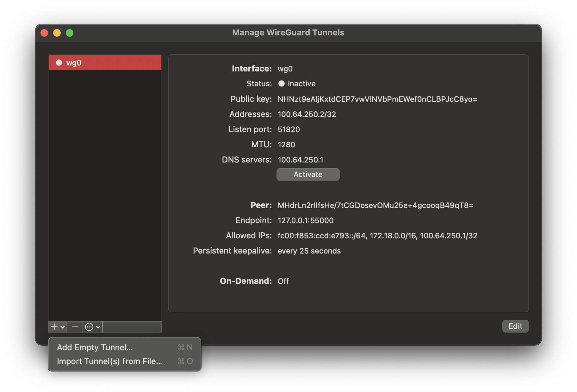The height and width of the screenshot is (392, 577).
Task: Select the wg0 tunnel in the list
Action: tap(105, 63)
